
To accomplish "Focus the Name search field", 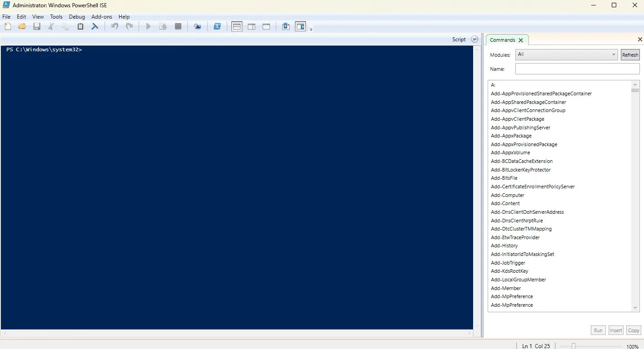I will 577,69.
